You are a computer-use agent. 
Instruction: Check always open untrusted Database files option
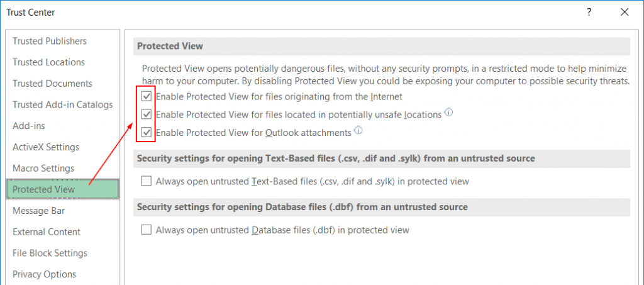(146, 230)
